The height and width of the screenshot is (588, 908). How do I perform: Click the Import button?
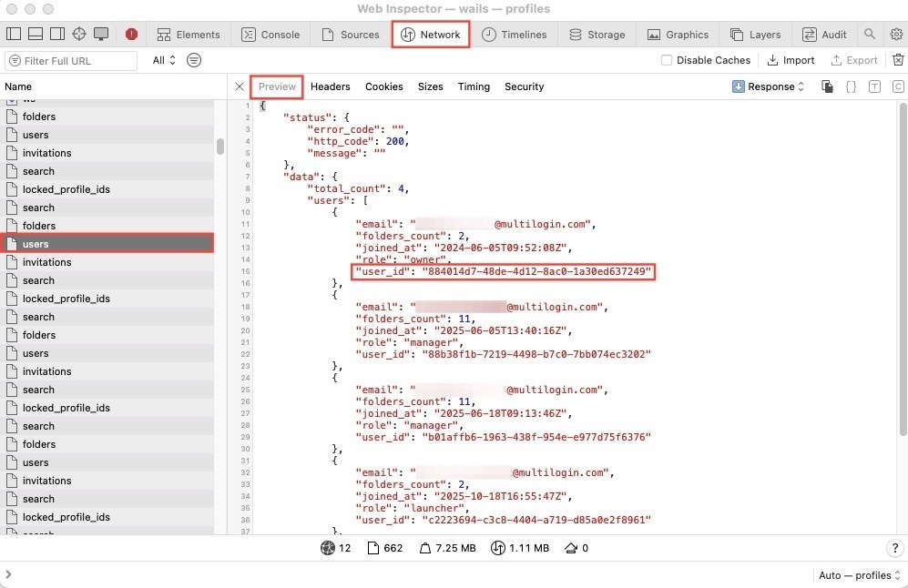[x=790, y=60]
